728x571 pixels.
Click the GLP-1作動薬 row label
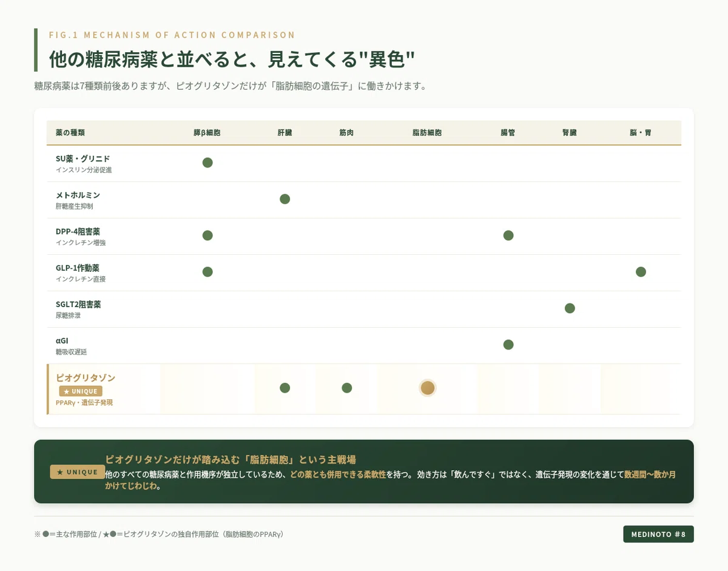click(x=77, y=268)
